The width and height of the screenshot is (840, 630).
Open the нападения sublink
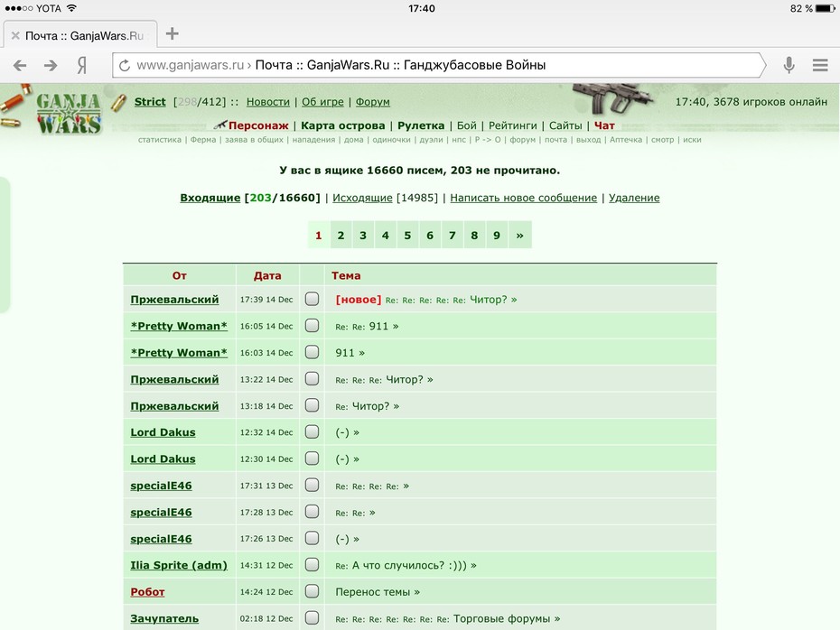click(x=313, y=140)
